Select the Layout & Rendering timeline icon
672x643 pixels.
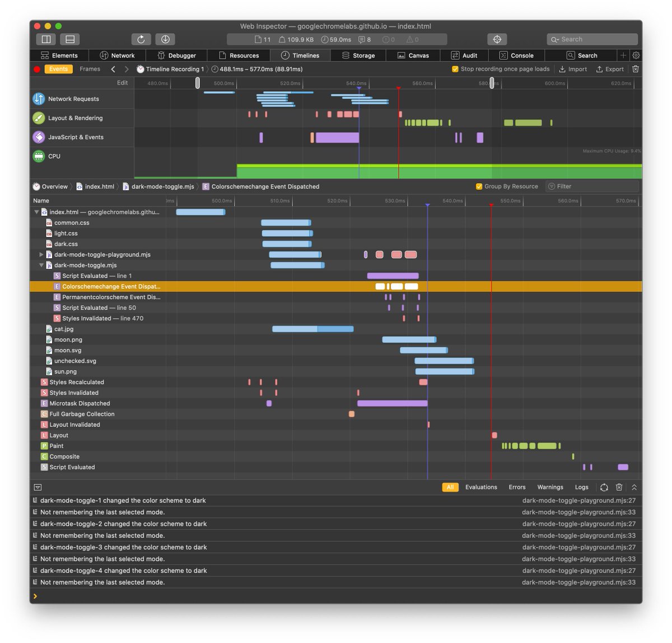coord(39,118)
